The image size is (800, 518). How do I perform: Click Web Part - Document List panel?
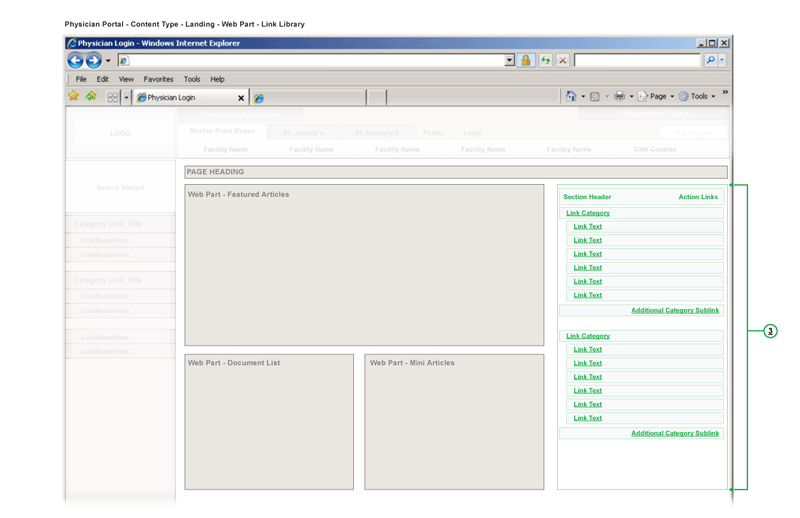pyautogui.click(x=269, y=422)
